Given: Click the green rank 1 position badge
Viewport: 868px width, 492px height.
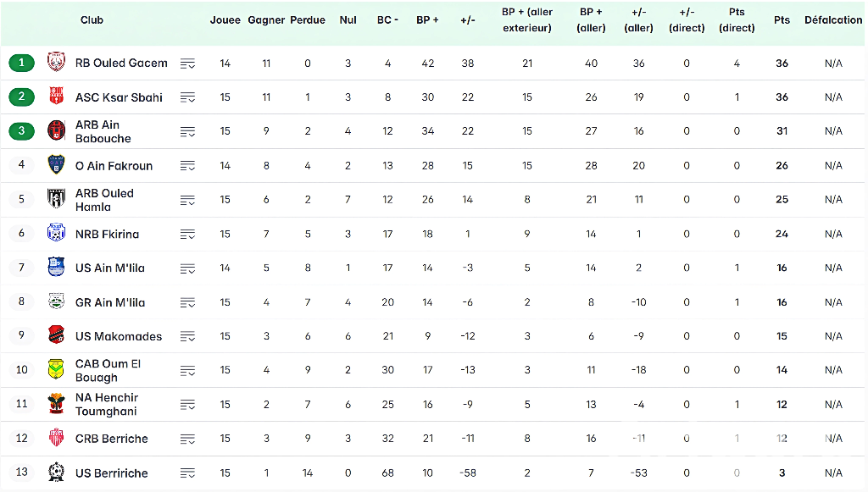Looking at the screenshot, I should [22, 63].
